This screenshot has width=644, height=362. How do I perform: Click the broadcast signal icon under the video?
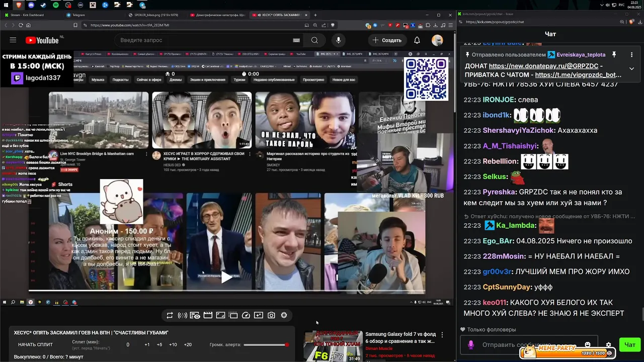[183, 315]
